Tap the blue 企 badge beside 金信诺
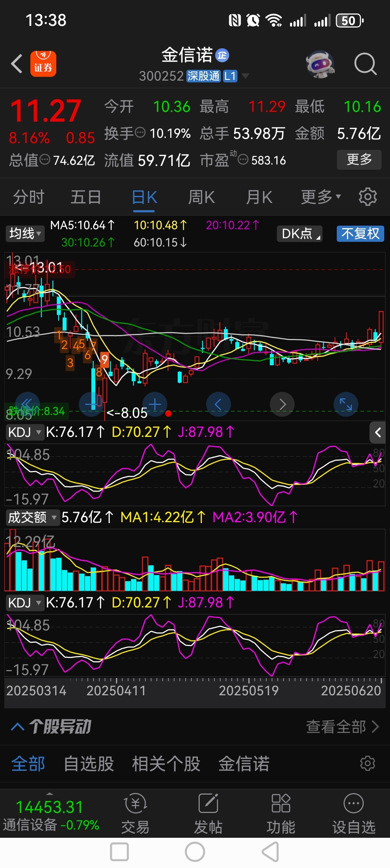Screen dimensions: 390x868 [222, 55]
